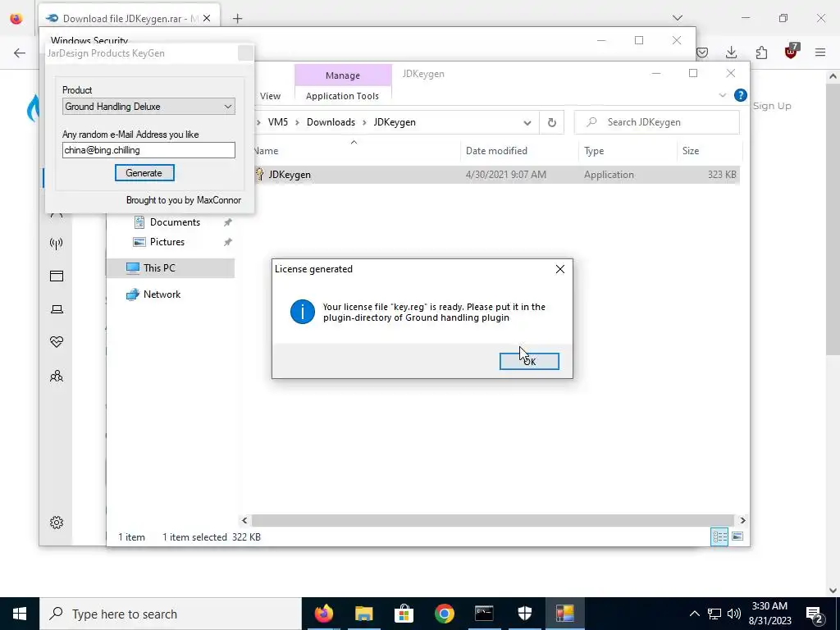
Task: Click the Explorer horizontal scrollbar
Action: [x=492, y=520]
